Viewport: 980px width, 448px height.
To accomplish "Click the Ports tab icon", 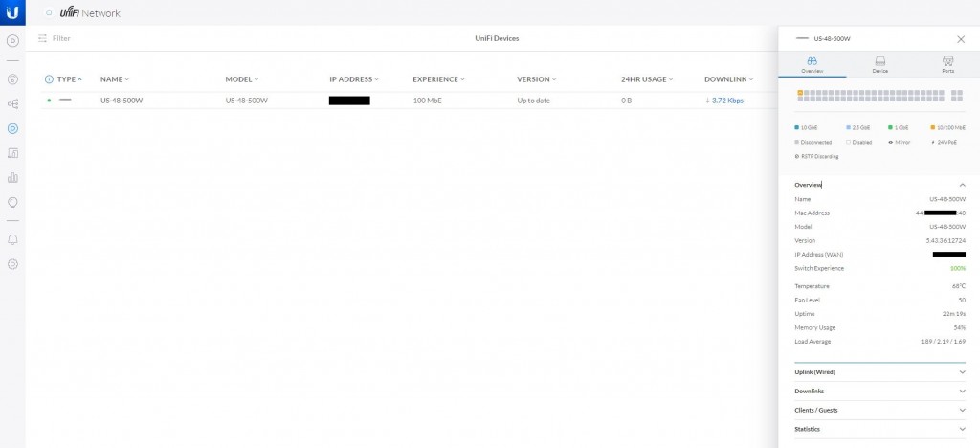I will pyautogui.click(x=947, y=61).
